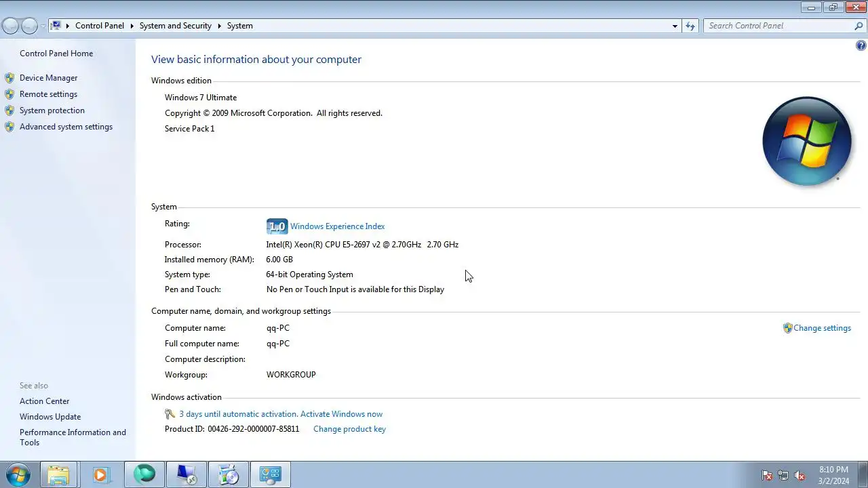Click the address bar refresh button
The width and height of the screenshot is (868, 488).
point(690,26)
